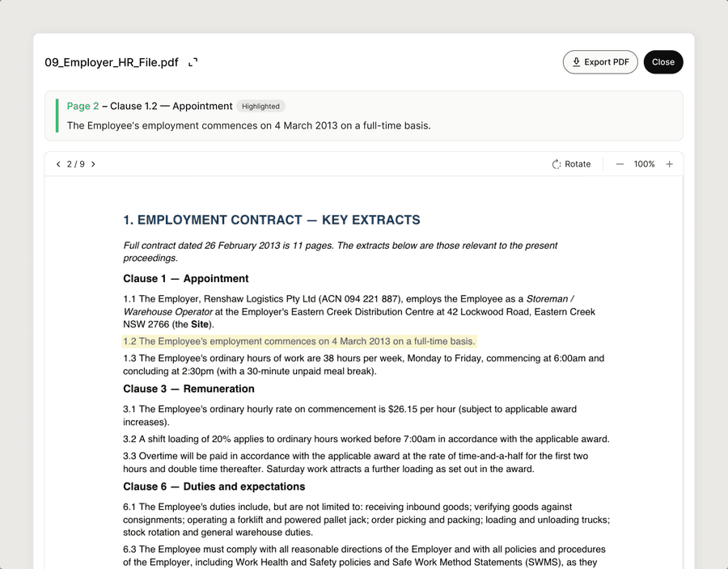The image size is (728, 569).
Task: Click clause 6.3 compliance paragraph
Action: coord(364,555)
